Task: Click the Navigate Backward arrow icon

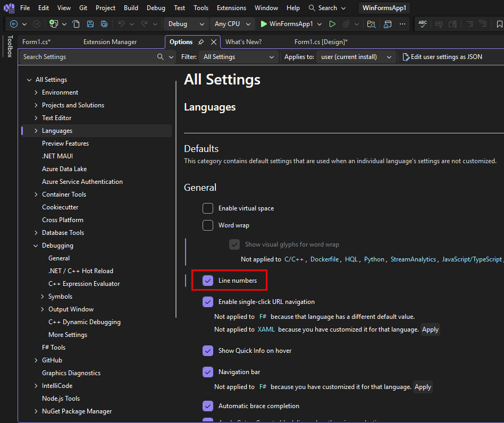Action: point(14,24)
